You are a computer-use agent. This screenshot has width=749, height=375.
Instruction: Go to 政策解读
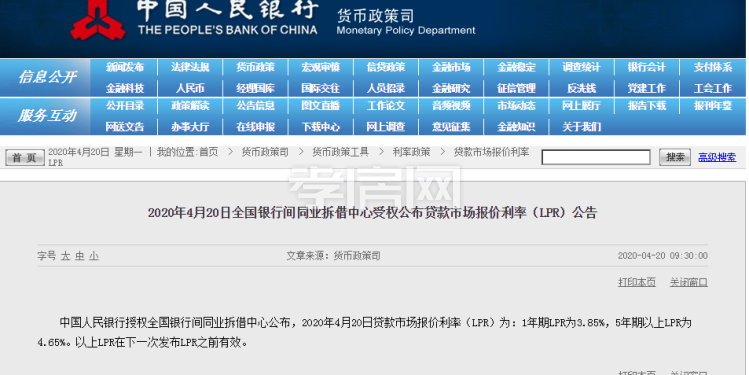point(190,106)
